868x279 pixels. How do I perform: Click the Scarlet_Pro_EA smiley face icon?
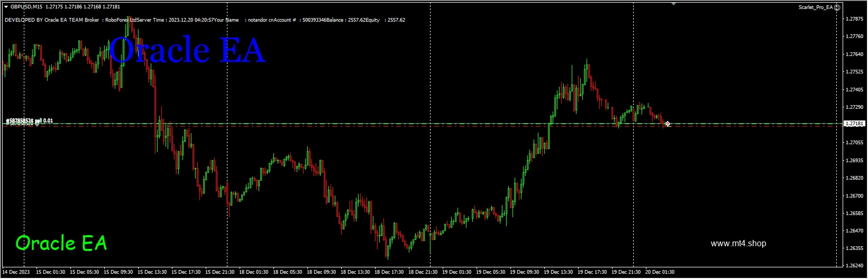(x=837, y=7)
